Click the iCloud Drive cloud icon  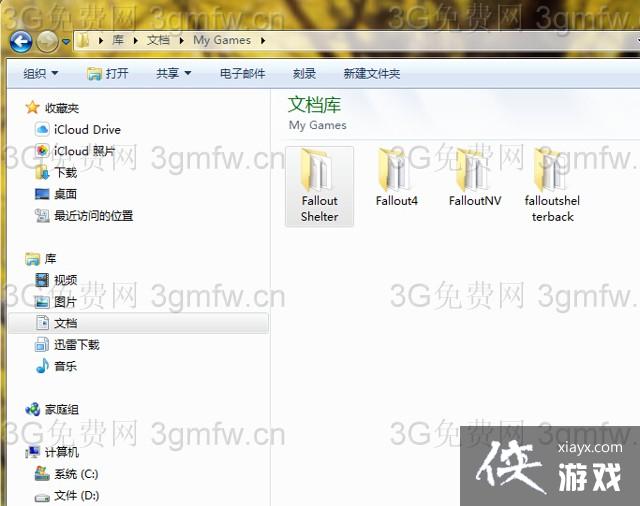click(42, 130)
